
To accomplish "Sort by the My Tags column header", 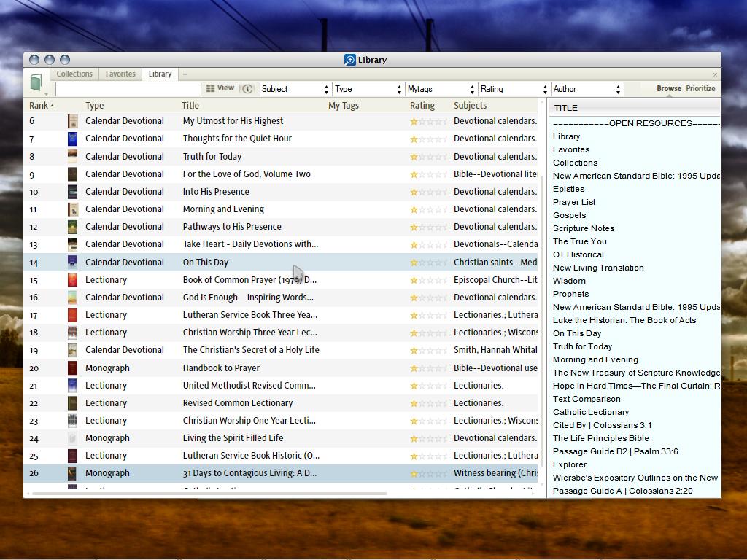I will [344, 105].
